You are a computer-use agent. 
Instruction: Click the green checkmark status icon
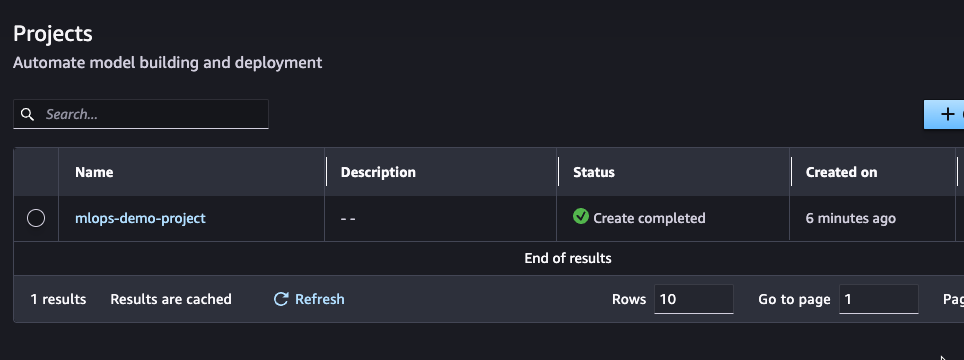(580, 216)
